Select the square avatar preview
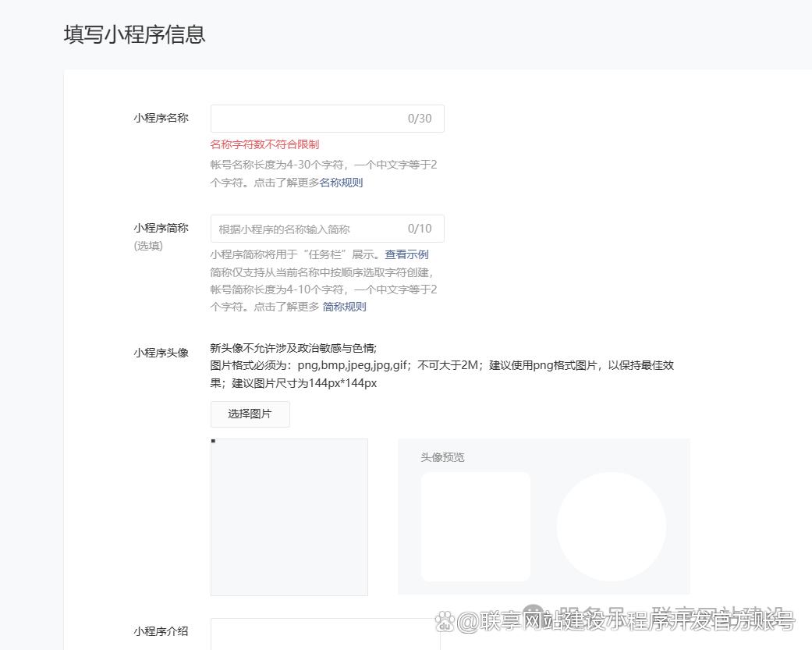The image size is (812, 650). (475, 527)
